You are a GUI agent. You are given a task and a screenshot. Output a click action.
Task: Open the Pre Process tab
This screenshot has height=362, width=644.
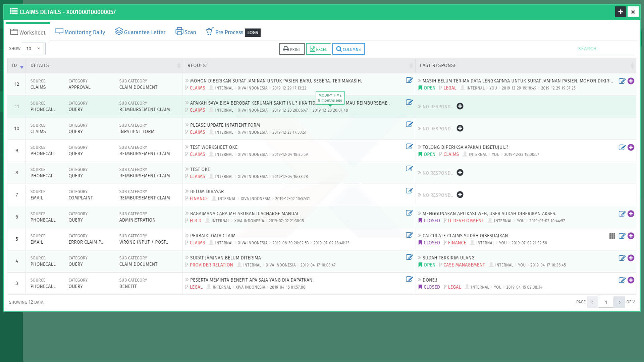(x=225, y=32)
